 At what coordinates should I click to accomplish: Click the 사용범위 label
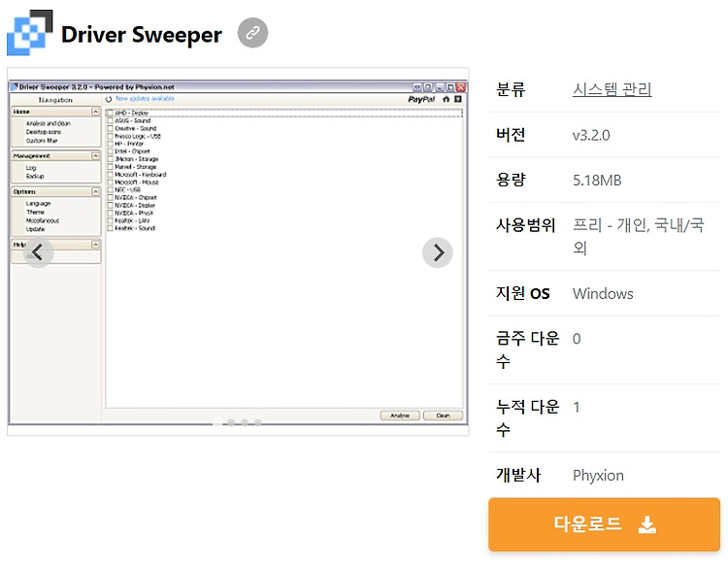(525, 224)
